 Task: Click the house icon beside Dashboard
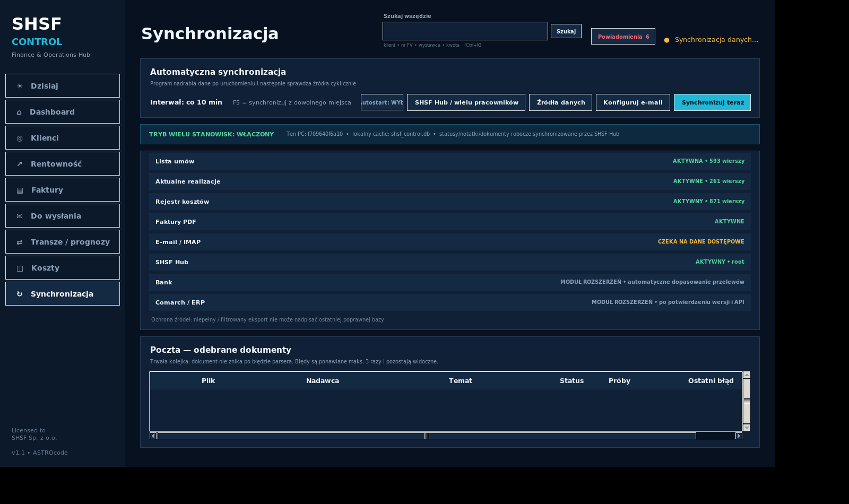[19, 112]
